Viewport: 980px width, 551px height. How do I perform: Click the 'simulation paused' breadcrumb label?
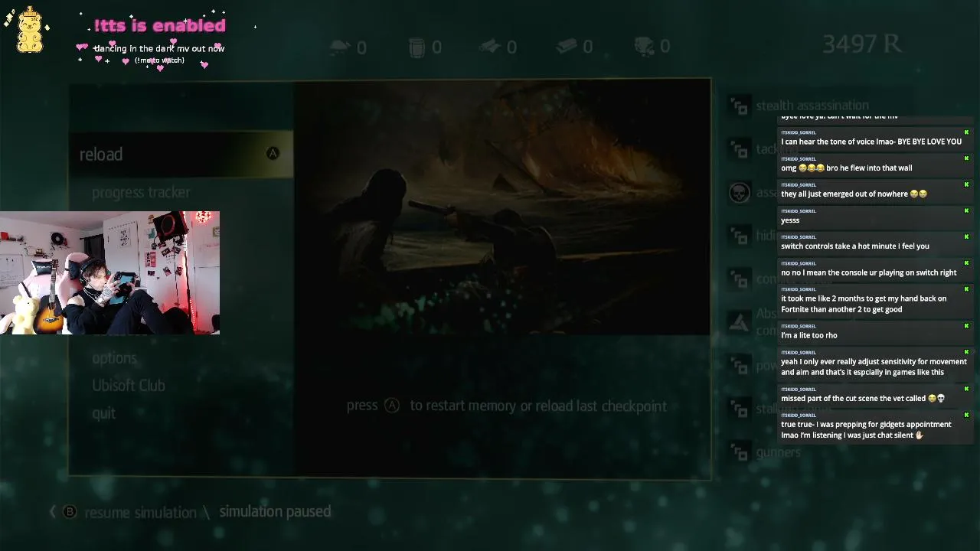(x=275, y=511)
